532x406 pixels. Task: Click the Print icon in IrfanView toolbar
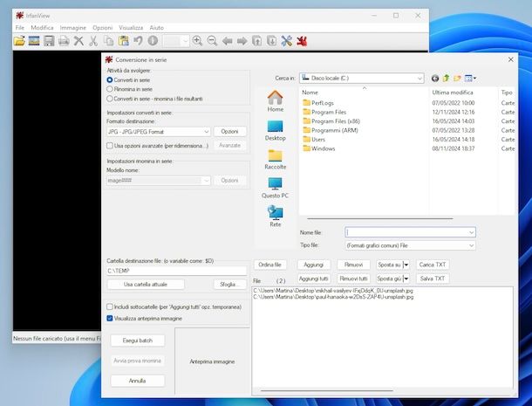pos(64,41)
